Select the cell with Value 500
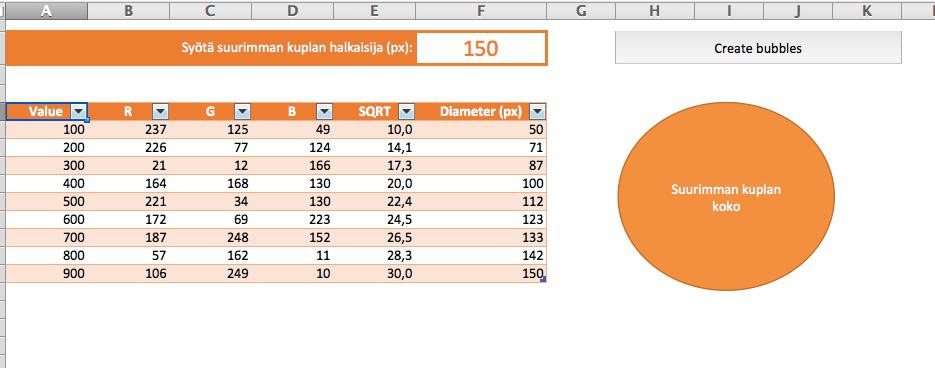Screen dimensions: 935x368 [47, 202]
